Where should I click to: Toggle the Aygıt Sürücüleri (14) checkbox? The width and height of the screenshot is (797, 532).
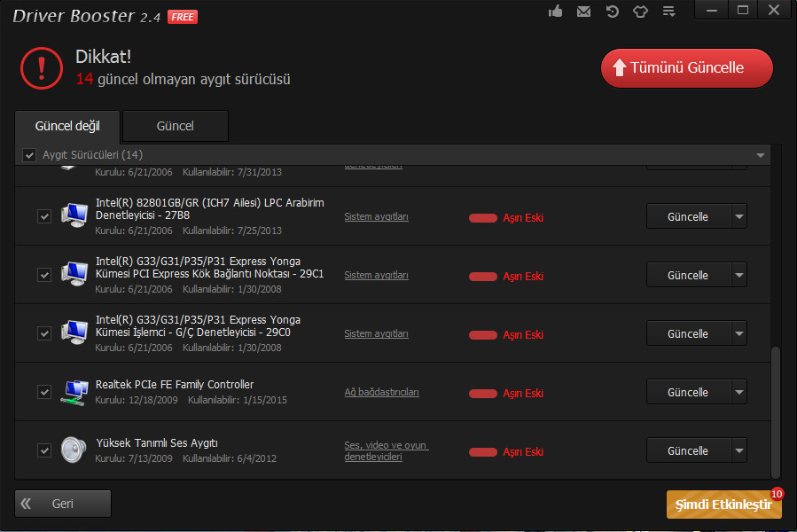pyautogui.click(x=29, y=155)
